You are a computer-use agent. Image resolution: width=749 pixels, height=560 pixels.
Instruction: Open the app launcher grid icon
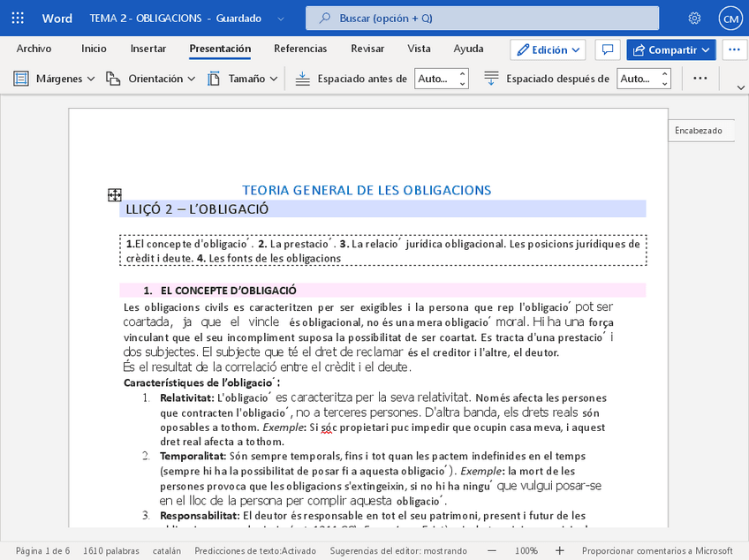coord(19,19)
